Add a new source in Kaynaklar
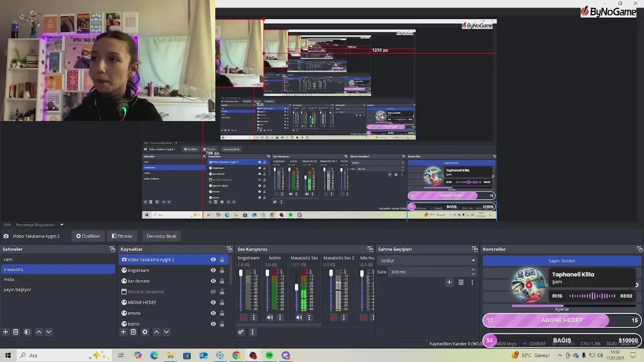The image size is (644, 362). [x=123, y=332]
